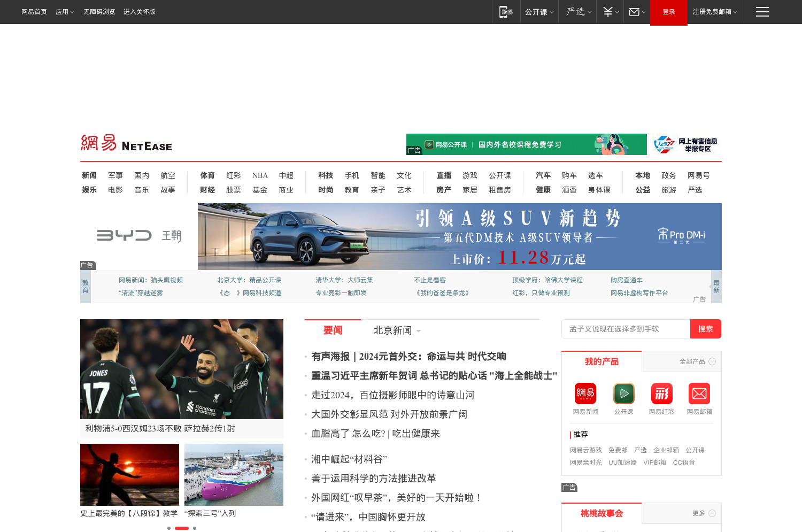The height and width of the screenshot is (532, 802).
Task: Click the red 搜索 button
Action: pos(706,329)
